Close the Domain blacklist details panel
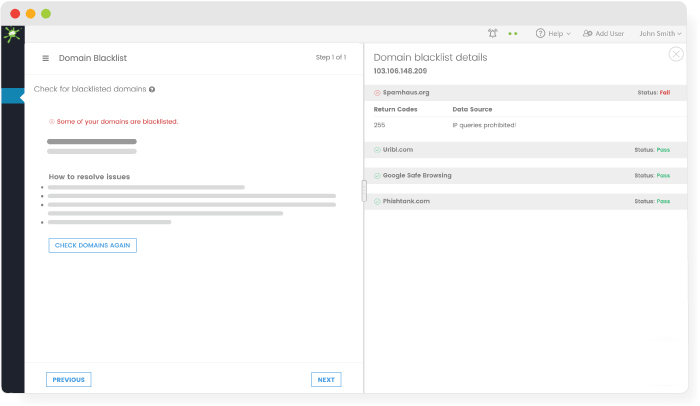Viewport: 700px width, 406px height. click(676, 54)
